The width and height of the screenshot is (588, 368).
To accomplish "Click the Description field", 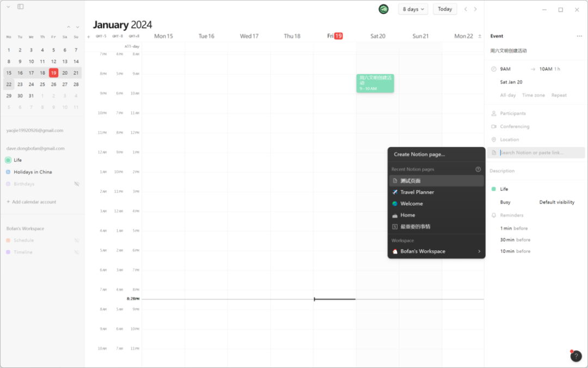I will 502,171.
